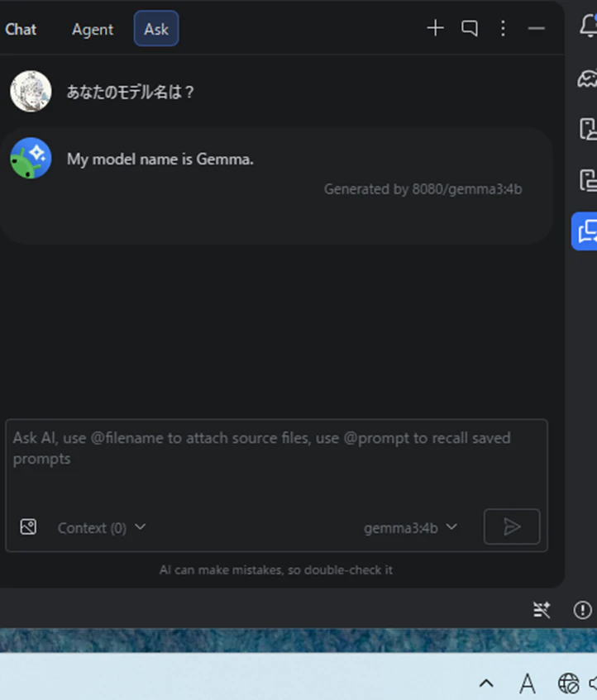Select the 'My model name is Gemma.' reply
Image resolution: width=597 pixels, height=700 pixels.
[160, 160]
